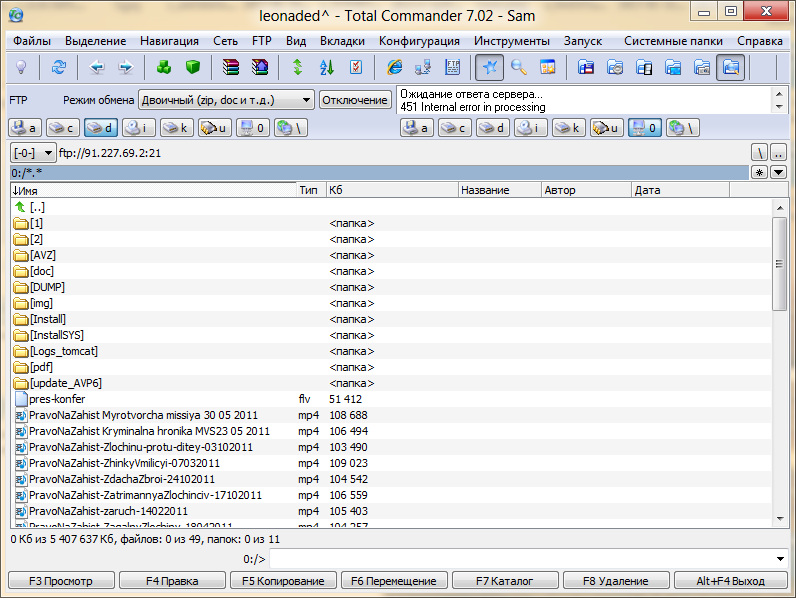The height and width of the screenshot is (598, 796).
Task: Click the pack files archive icon
Action: tap(232, 67)
